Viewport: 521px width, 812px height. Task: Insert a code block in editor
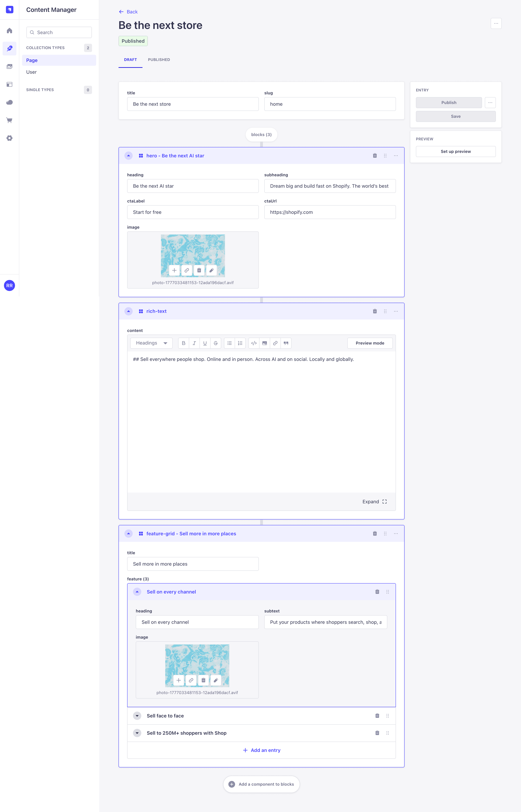(254, 343)
